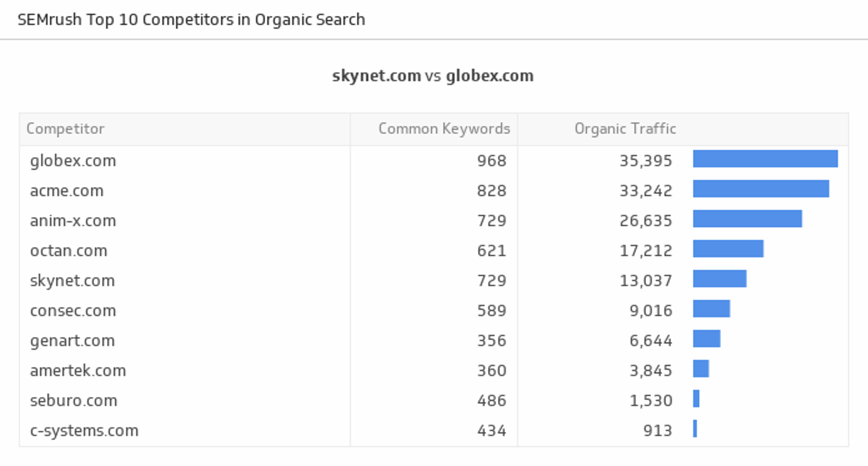
Task: Click the 968 common keywords value
Action: point(491,161)
